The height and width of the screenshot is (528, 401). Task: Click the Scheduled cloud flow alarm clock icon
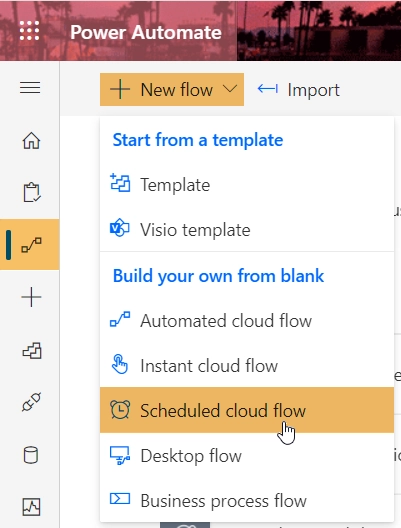pyautogui.click(x=120, y=409)
